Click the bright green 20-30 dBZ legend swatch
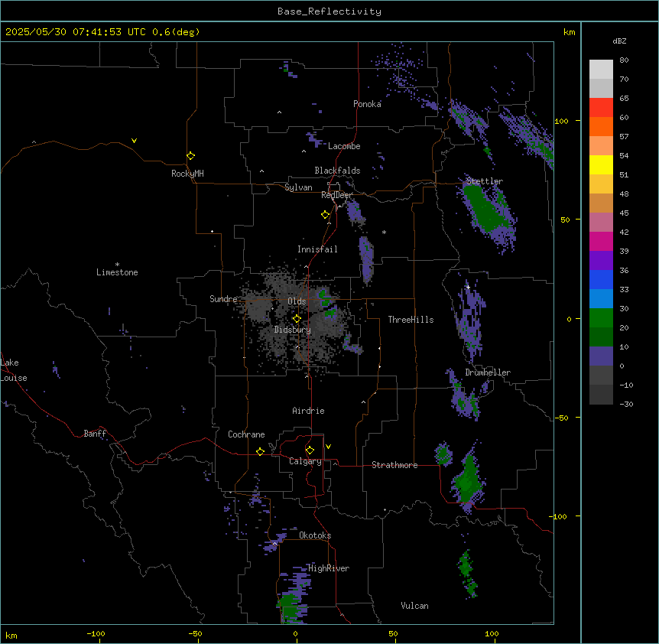This screenshot has height=644, width=659. (601, 318)
